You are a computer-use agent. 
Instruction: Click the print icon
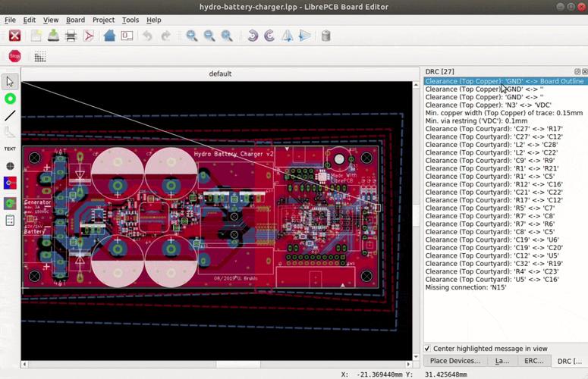pyautogui.click(x=71, y=36)
